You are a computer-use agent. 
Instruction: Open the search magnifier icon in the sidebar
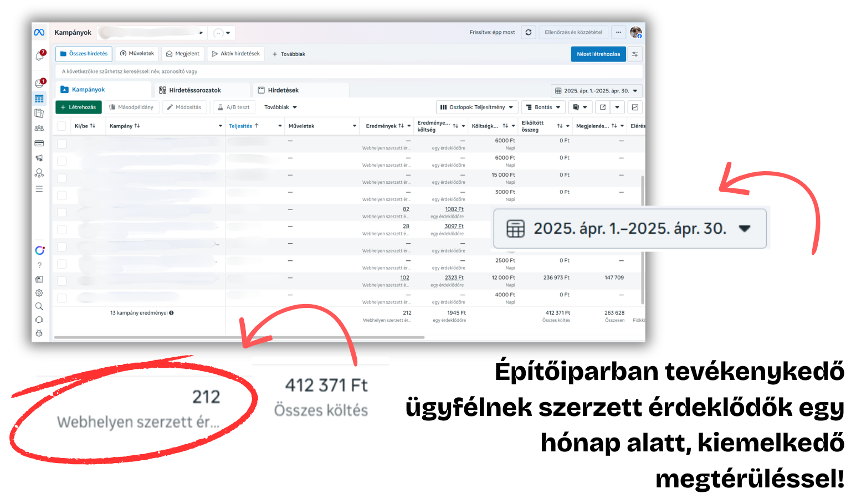(x=39, y=306)
